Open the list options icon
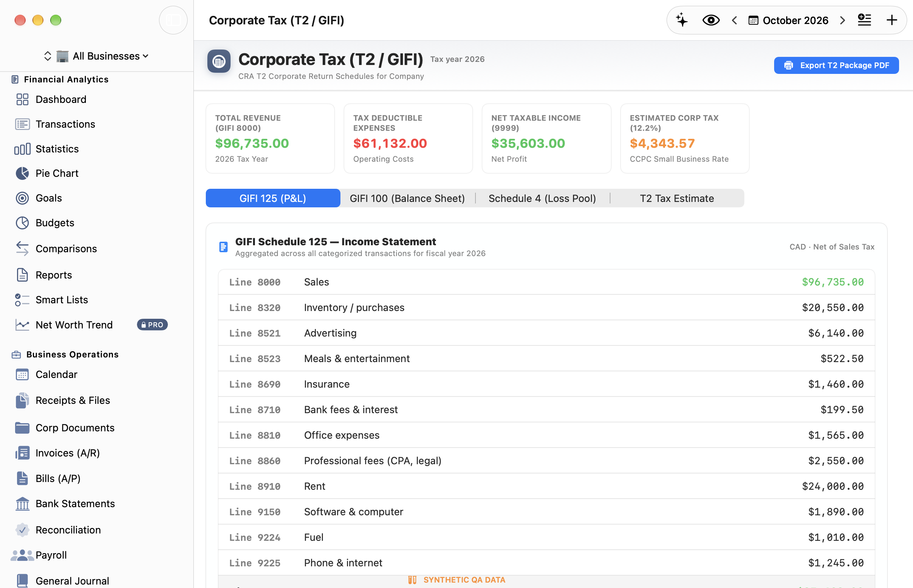 (x=864, y=20)
